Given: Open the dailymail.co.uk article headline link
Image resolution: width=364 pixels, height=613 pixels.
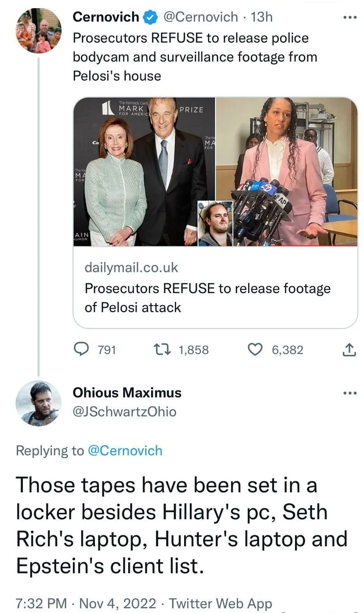Looking at the screenshot, I should pyautogui.click(x=207, y=298).
